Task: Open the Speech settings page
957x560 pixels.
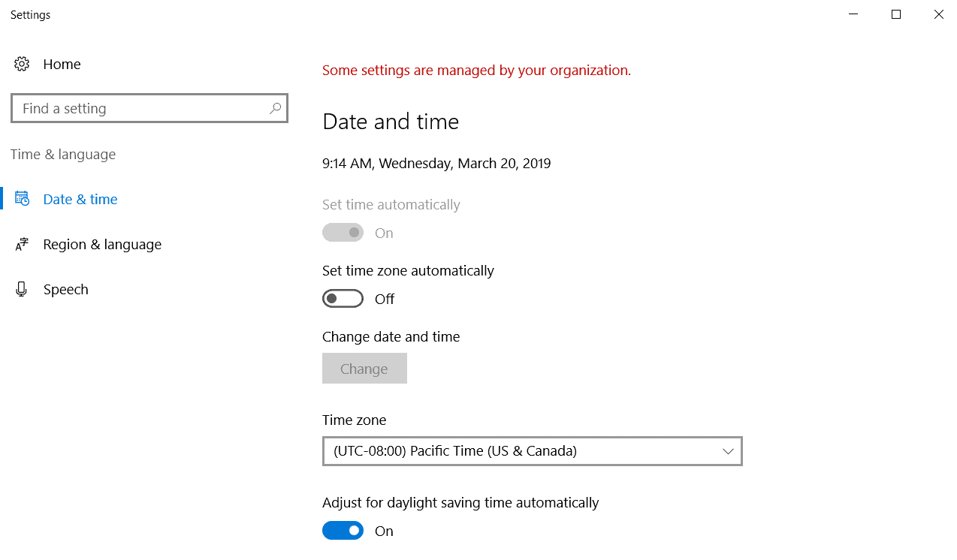Action: coord(66,289)
